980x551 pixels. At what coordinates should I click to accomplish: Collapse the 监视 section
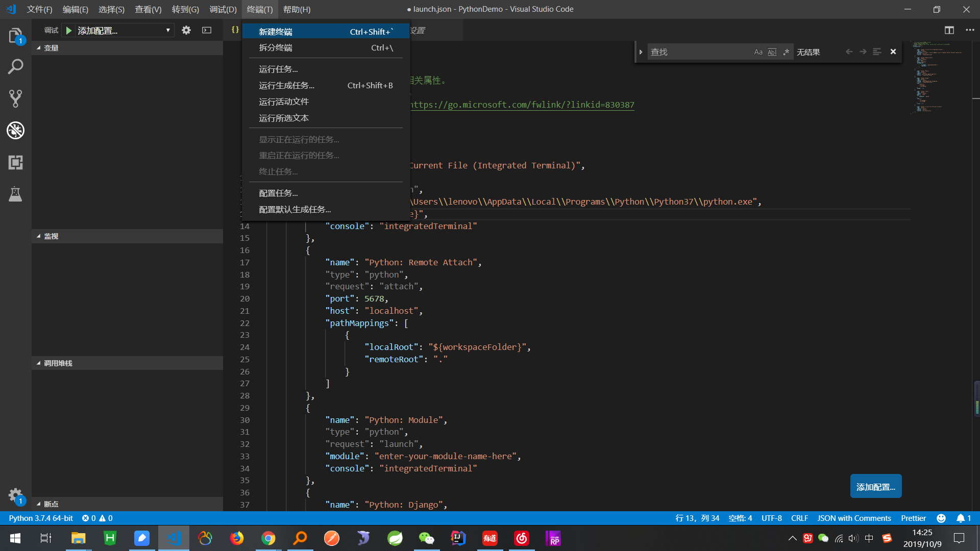(127, 236)
